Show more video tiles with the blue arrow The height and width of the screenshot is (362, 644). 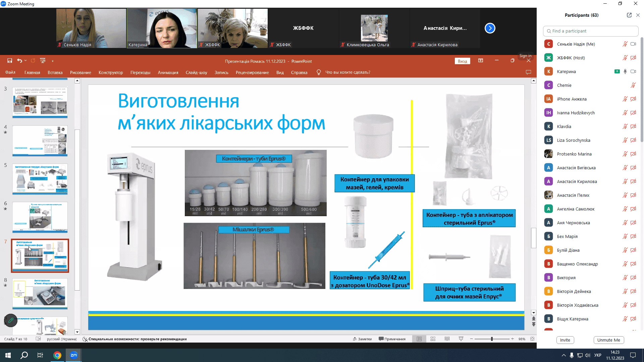coord(490,28)
